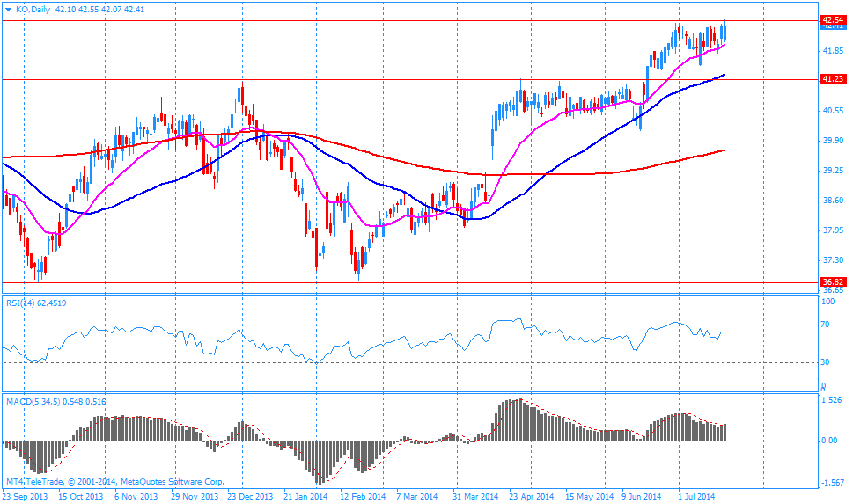
Task: Click the MACD scale value 1.526
Action: coord(831,399)
